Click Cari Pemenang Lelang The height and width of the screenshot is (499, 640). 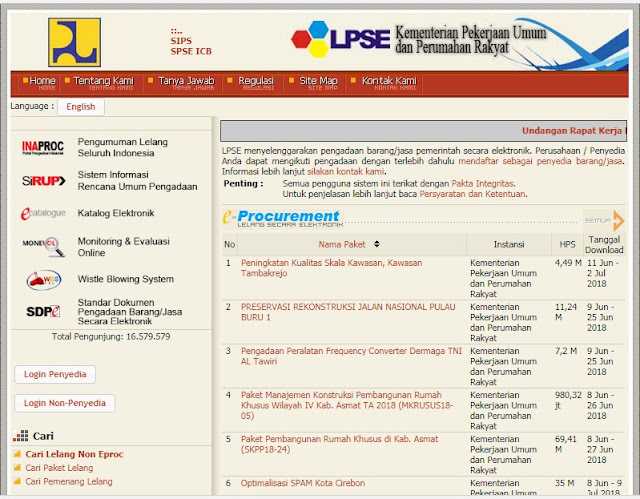[69, 481]
